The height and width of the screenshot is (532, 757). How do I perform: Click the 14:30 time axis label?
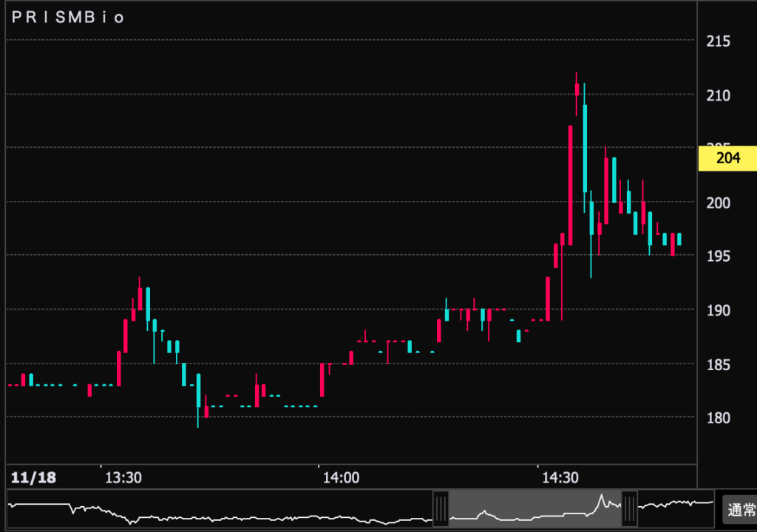pos(559,478)
